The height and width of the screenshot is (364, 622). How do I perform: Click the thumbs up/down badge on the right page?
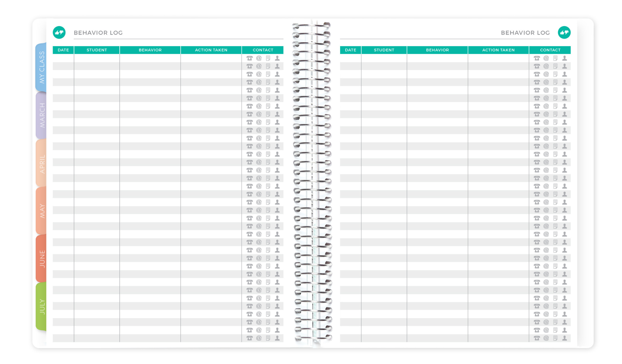564,32
